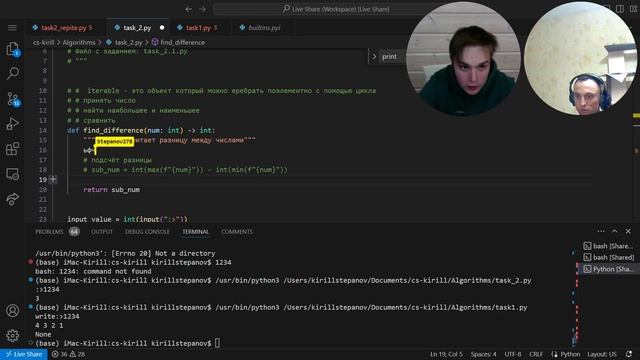Change CRLF end of line sequence
640x360 pixels.
pos(536,354)
